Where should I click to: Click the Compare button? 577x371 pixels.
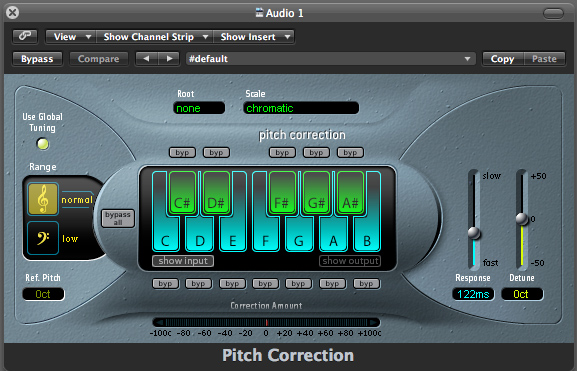click(x=99, y=59)
